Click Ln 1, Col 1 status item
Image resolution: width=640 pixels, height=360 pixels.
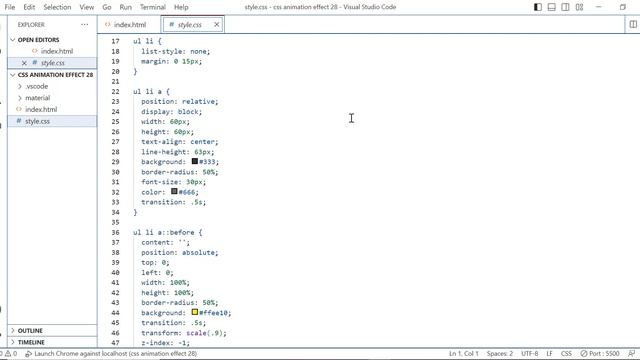point(463,353)
